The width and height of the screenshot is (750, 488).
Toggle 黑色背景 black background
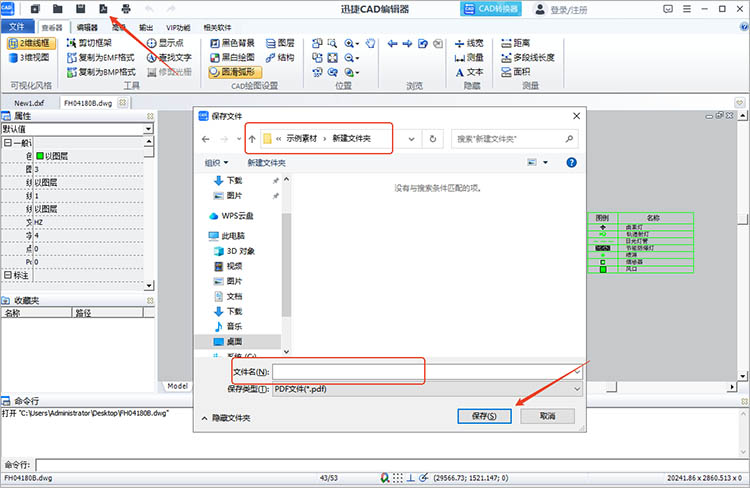[x=232, y=43]
